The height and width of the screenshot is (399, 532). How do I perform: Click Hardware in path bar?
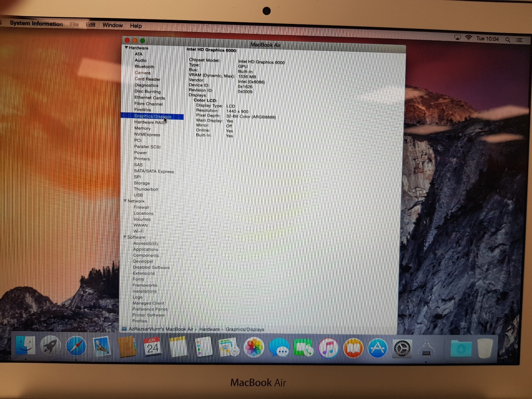pyautogui.click(x=209, y=329)
